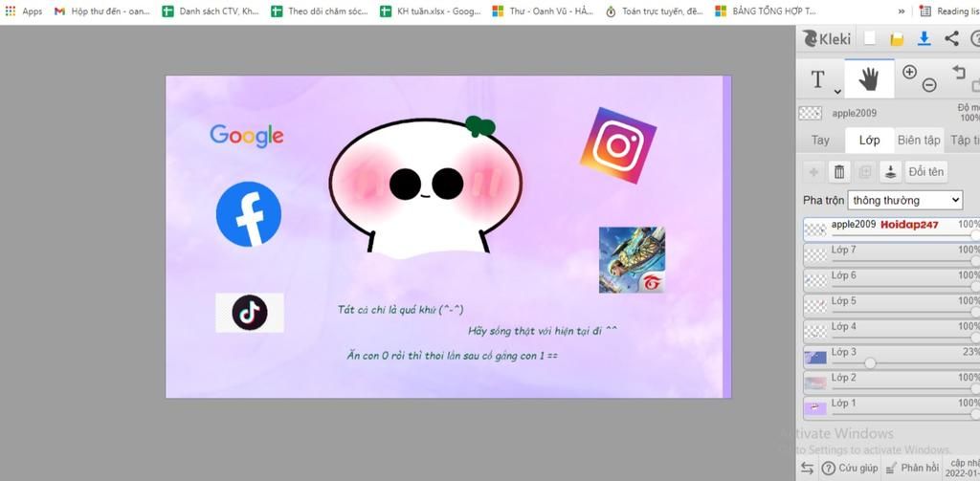Open an image via the folder icon

click(897, 39)
